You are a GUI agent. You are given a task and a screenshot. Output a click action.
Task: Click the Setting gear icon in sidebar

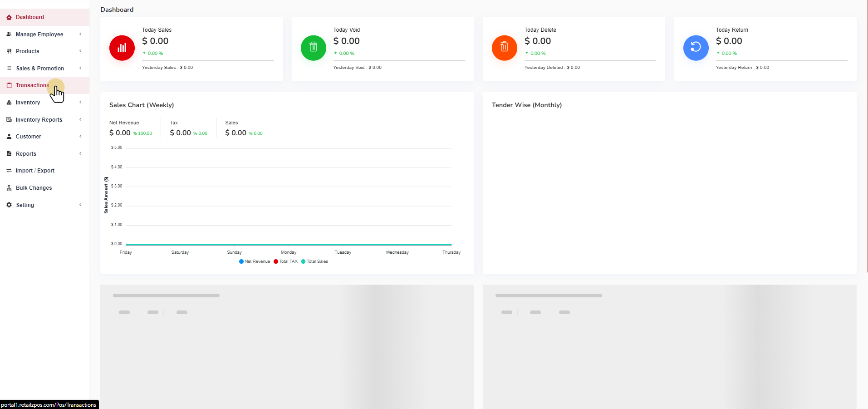coord(9,205)
